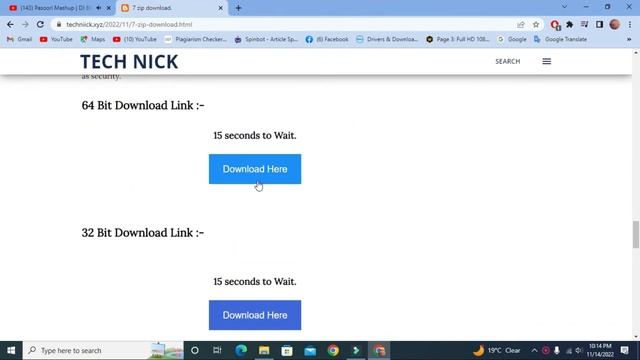Open the Maps bookmark

tap(93, 39)
